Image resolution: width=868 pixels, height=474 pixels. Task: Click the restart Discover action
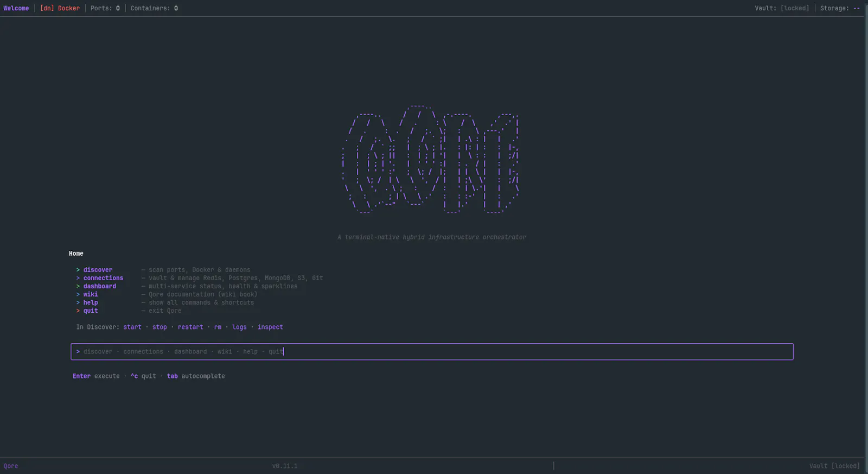(x=190, y=327)
